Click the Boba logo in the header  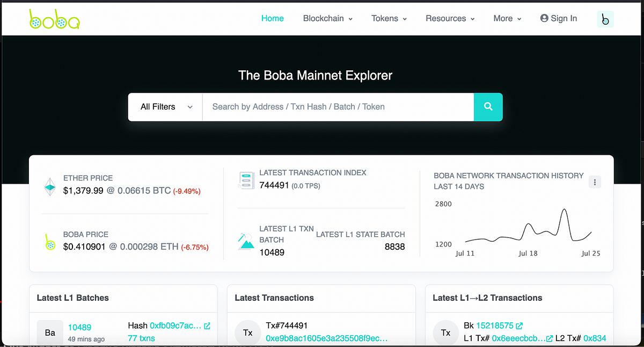coord(54,19)
